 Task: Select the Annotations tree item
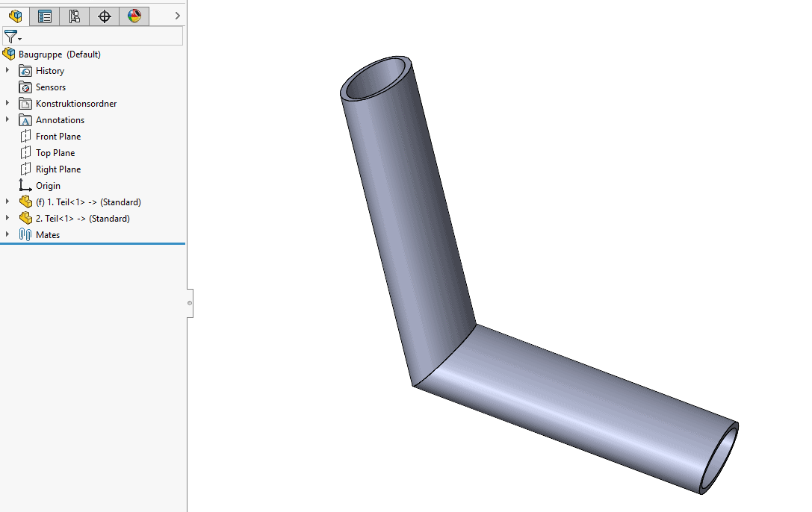tap(60, 120)
